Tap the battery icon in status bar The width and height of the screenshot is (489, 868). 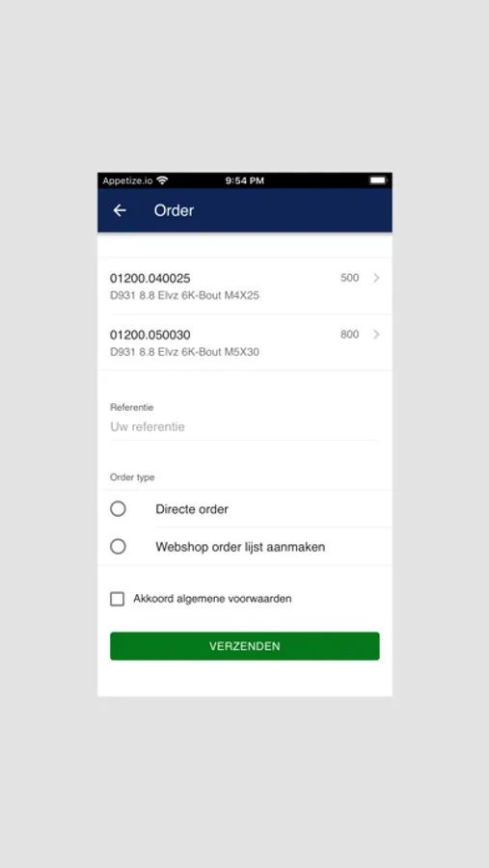click(x=378, y=180)
